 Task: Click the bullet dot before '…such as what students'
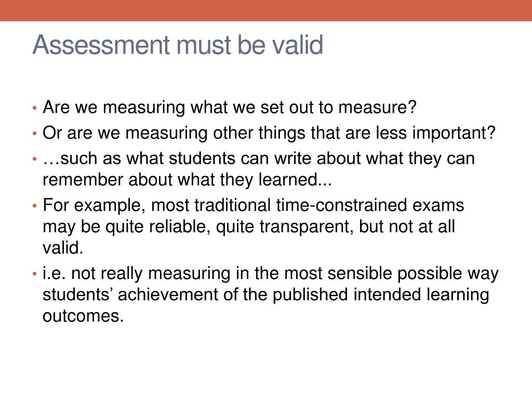click(34, 159)
